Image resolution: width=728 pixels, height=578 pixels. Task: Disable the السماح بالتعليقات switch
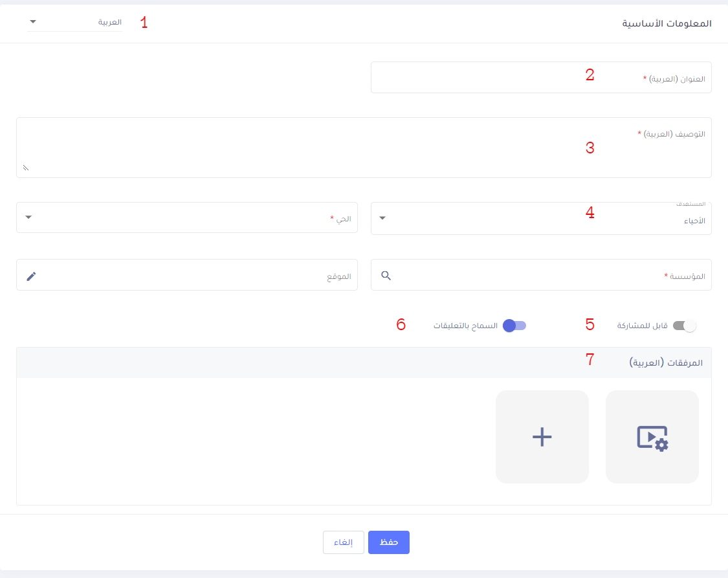pyautogui.click(x=514, y=326)
